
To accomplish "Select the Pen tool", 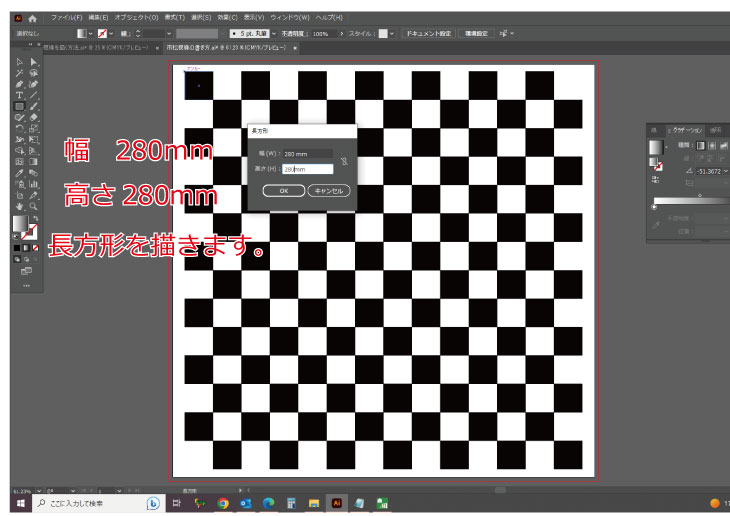I will [19, 84].
